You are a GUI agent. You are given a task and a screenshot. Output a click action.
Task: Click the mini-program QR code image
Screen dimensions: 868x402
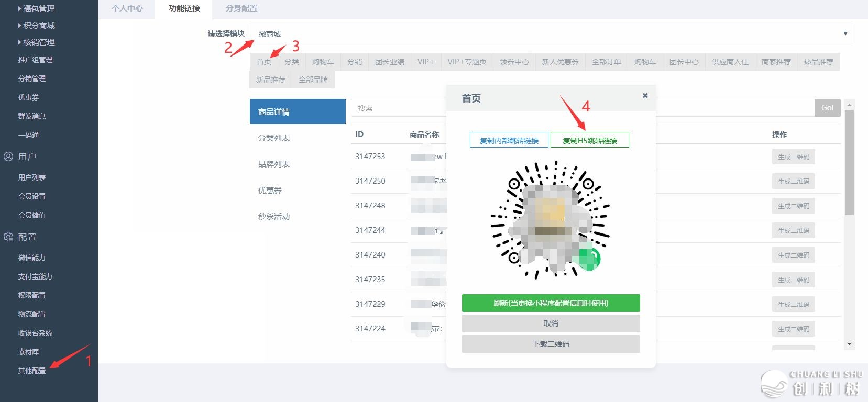tap(551, 220)
